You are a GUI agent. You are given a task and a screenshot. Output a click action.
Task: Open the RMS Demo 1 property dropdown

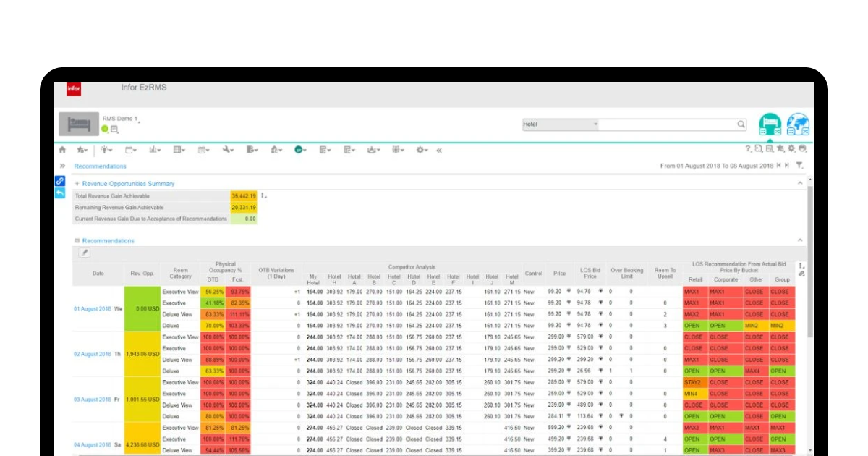click(x=122, y=119)
